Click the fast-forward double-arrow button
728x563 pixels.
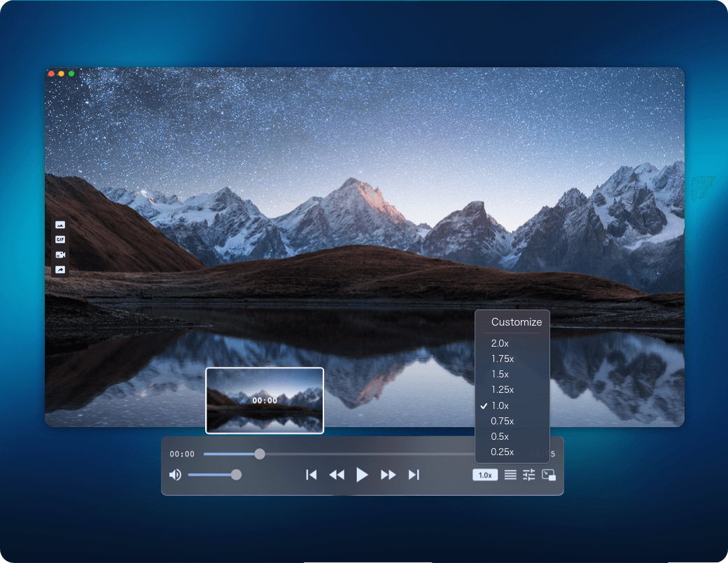pyautogui.click(x=388, y=475)
